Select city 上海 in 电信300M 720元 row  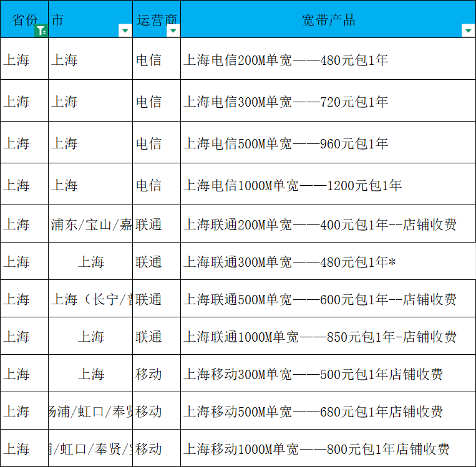pos(64,102)
